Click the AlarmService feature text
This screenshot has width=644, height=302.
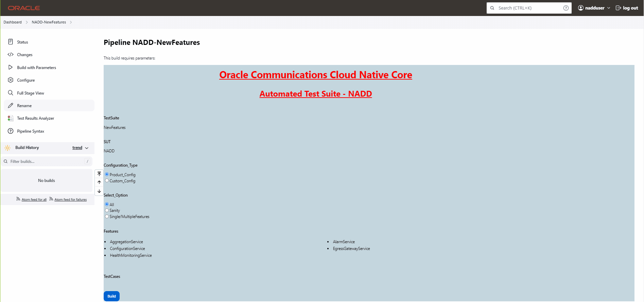[x=344, y=242]
